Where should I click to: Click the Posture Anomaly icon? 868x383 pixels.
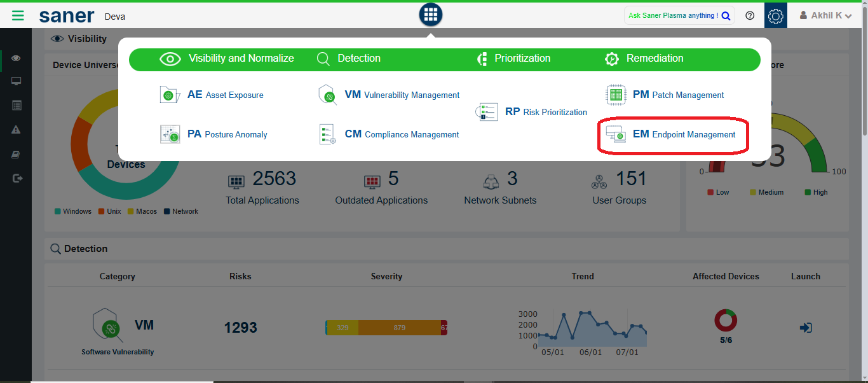coord(170,134)
